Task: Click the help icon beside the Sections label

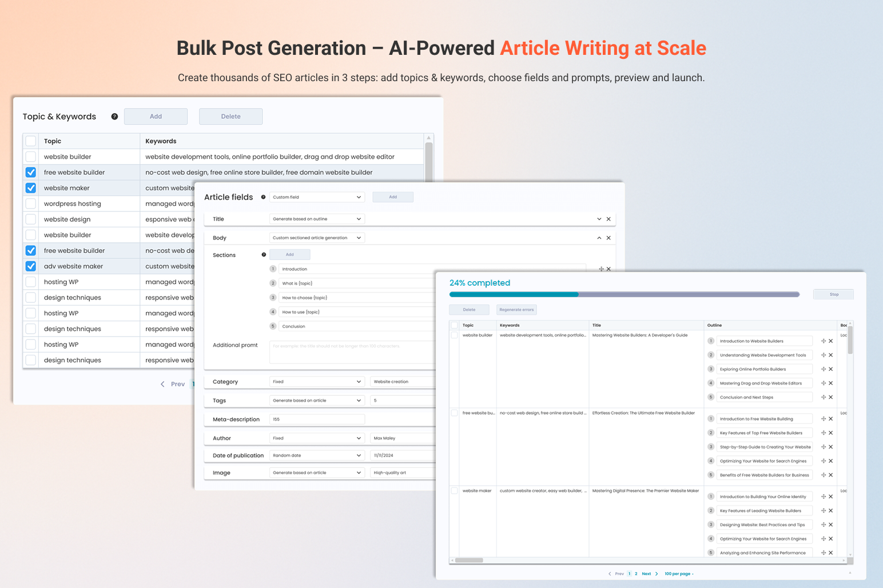Action: point(264,254)
